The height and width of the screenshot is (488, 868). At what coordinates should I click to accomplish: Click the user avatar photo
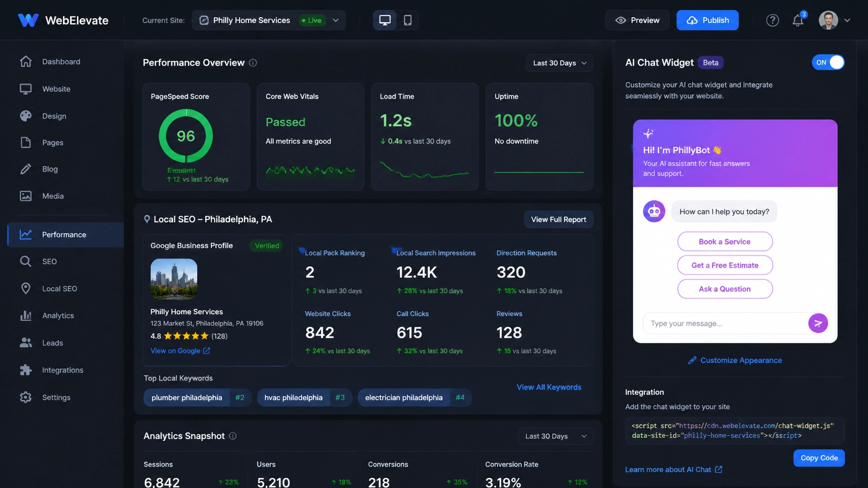(x=828, y=20)
